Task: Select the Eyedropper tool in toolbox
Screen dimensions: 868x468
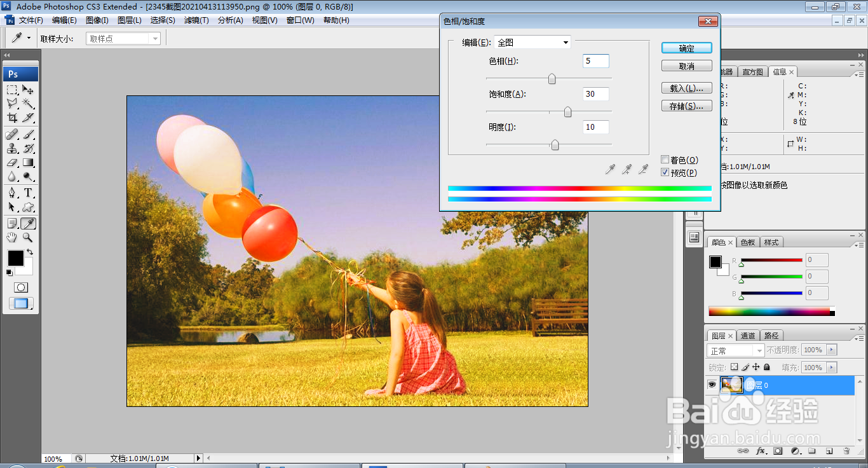Action: point(28,223)
